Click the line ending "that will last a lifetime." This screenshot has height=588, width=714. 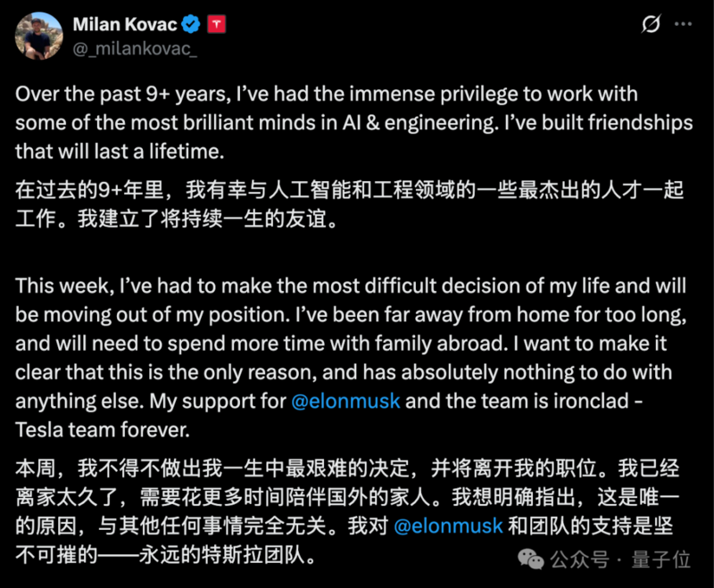click(120, 151)
